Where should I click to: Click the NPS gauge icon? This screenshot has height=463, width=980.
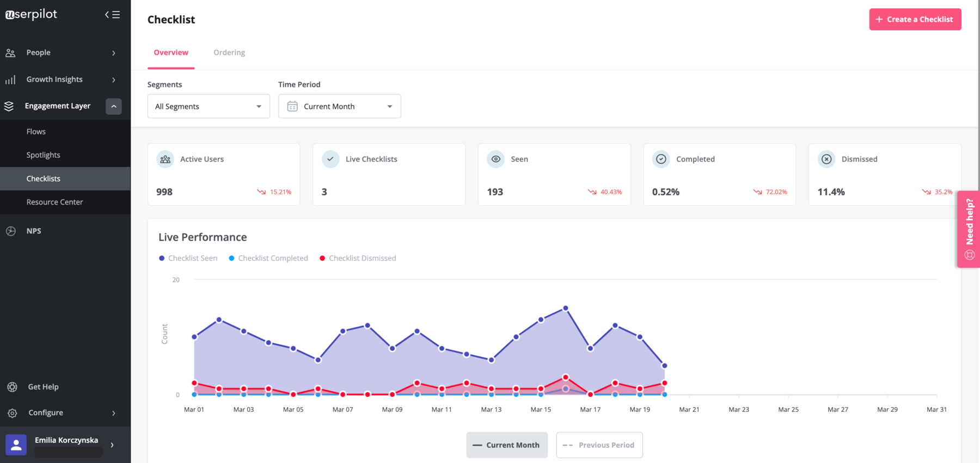[x=11, y=231]
